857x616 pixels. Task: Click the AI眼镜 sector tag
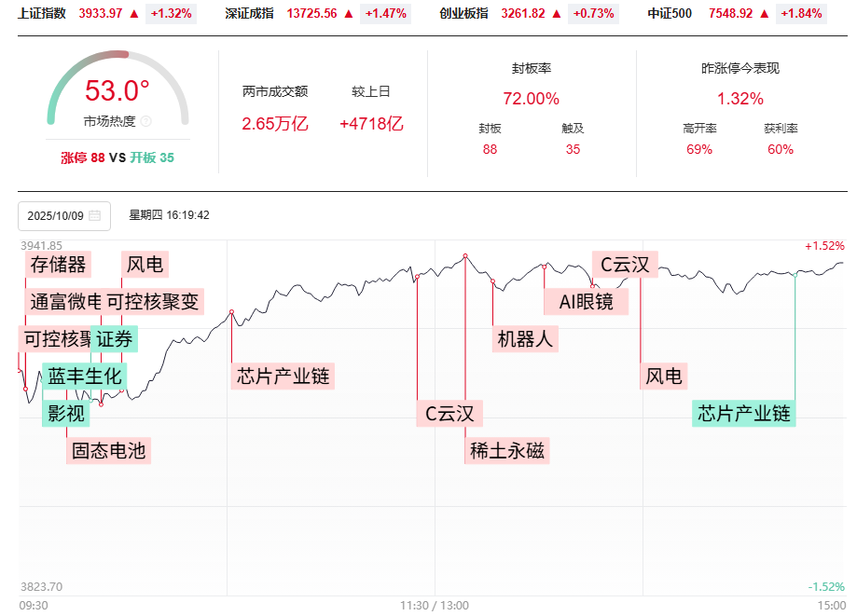[x=586, y=302]
